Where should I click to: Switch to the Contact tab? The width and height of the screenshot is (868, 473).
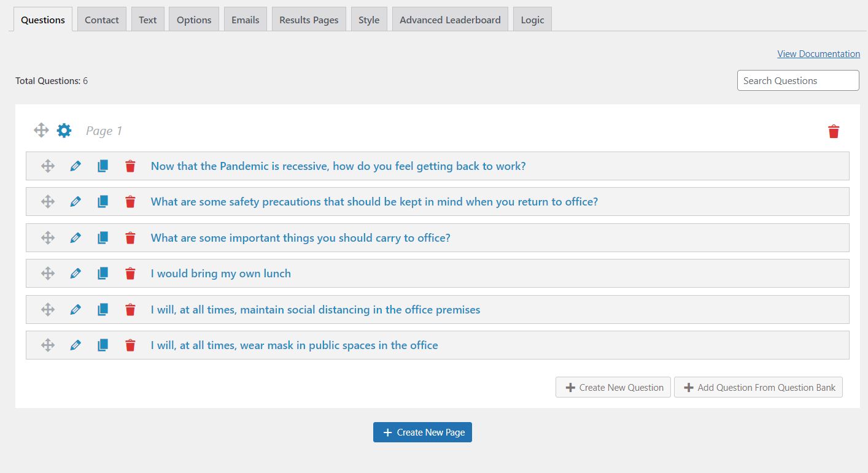click(101, 19)
